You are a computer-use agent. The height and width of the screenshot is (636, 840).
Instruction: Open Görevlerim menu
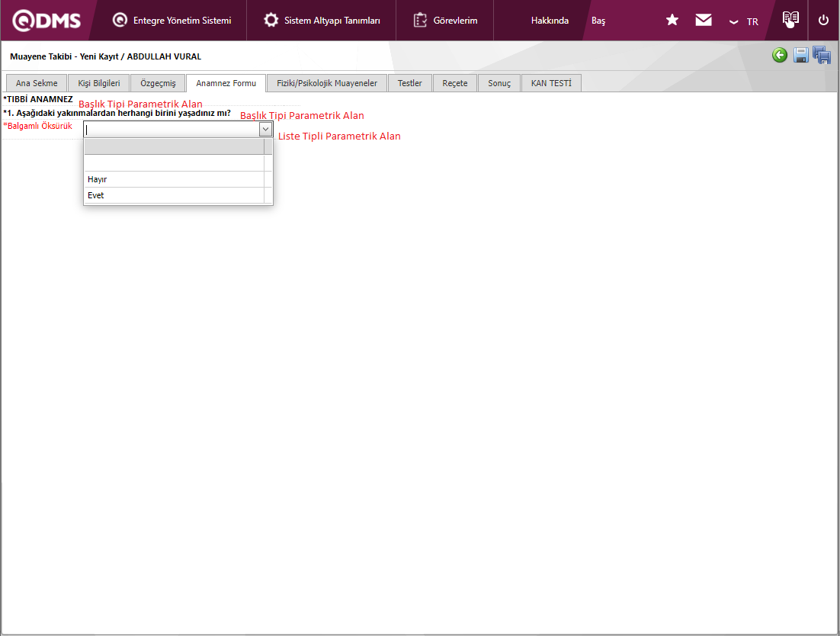coord(444,21)
